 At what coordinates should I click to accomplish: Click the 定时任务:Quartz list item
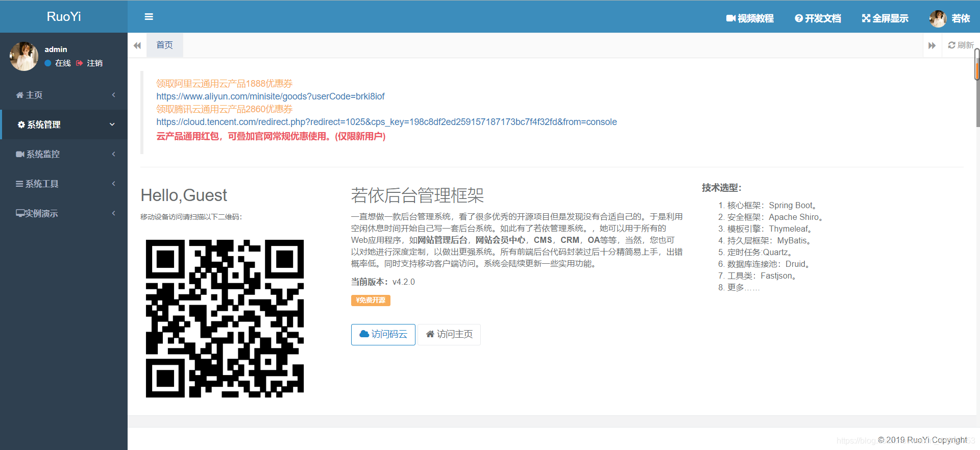click(x=761, y=253)
